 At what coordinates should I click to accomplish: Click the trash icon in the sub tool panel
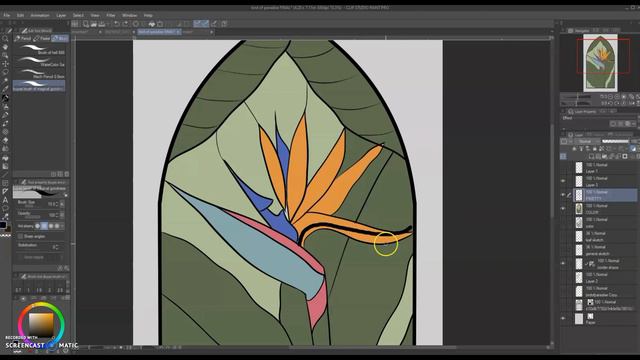click(67, 174)
